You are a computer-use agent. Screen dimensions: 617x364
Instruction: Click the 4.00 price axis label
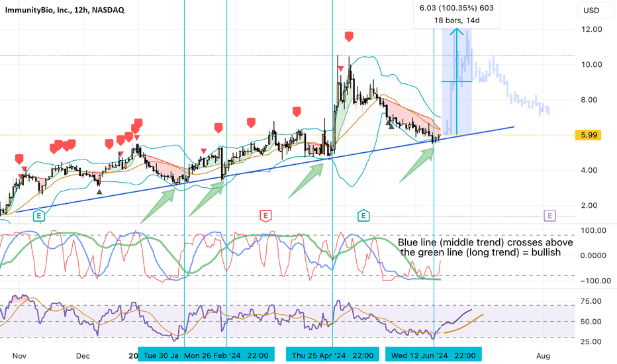point(589,170)
